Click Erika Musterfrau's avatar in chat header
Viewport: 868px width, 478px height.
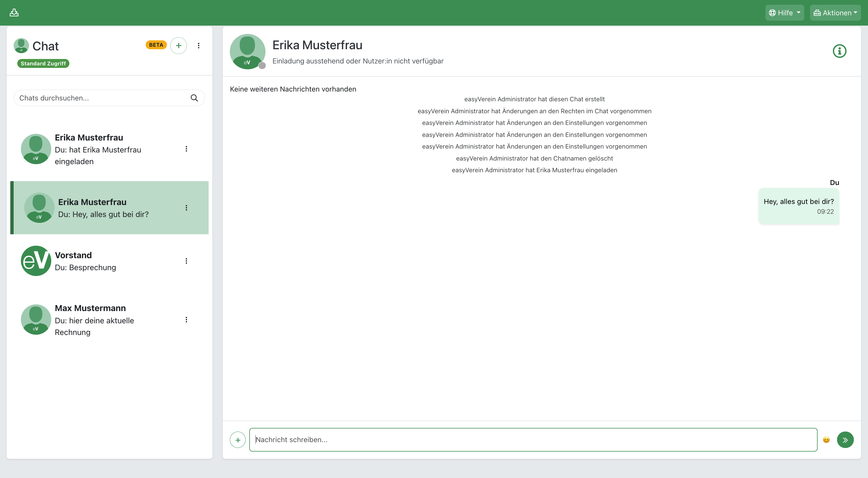coord(247,51)
